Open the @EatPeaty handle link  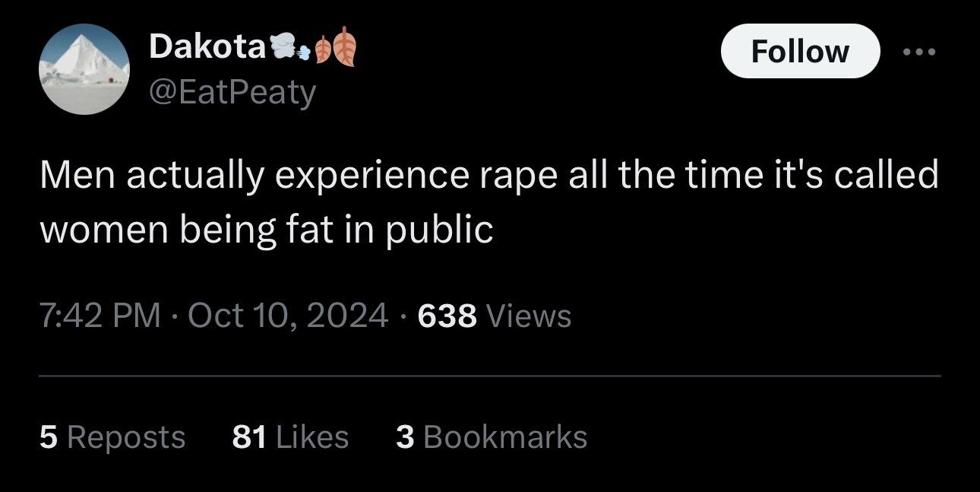pos(233,93)
